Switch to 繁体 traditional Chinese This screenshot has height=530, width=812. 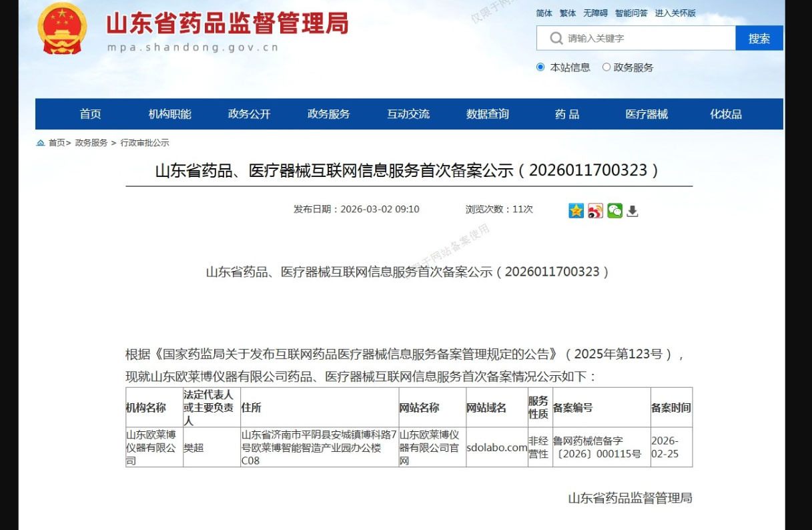point(567,13)
